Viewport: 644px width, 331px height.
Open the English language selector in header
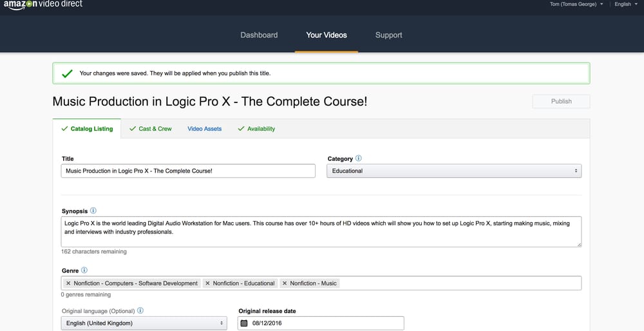coord(626,4)
